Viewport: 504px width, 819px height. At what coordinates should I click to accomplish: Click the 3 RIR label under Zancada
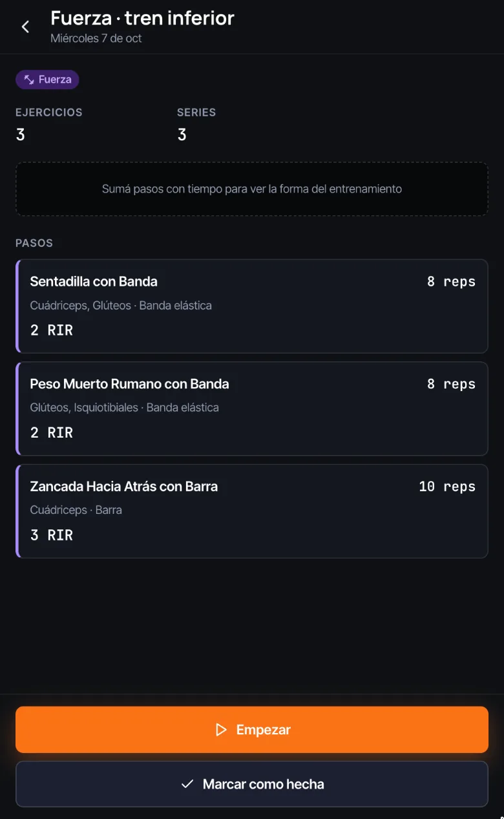click(x=52, y=535)
